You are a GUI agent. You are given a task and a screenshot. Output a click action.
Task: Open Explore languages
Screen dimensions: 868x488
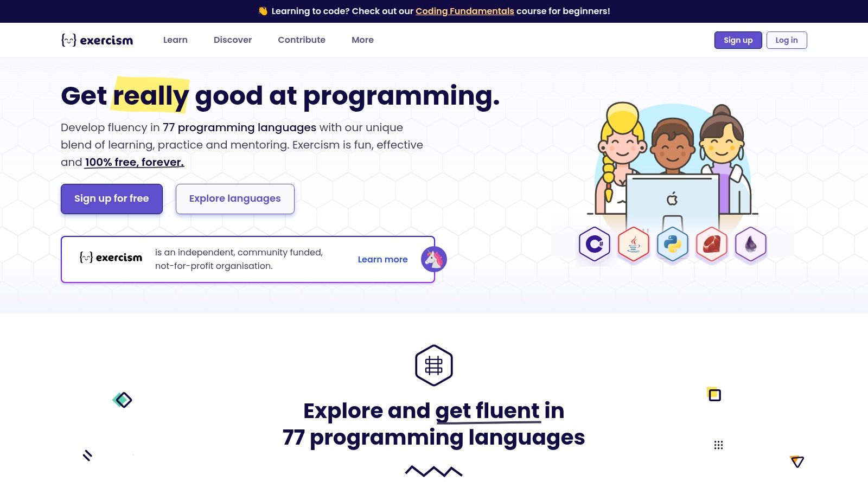pos(234,198)
